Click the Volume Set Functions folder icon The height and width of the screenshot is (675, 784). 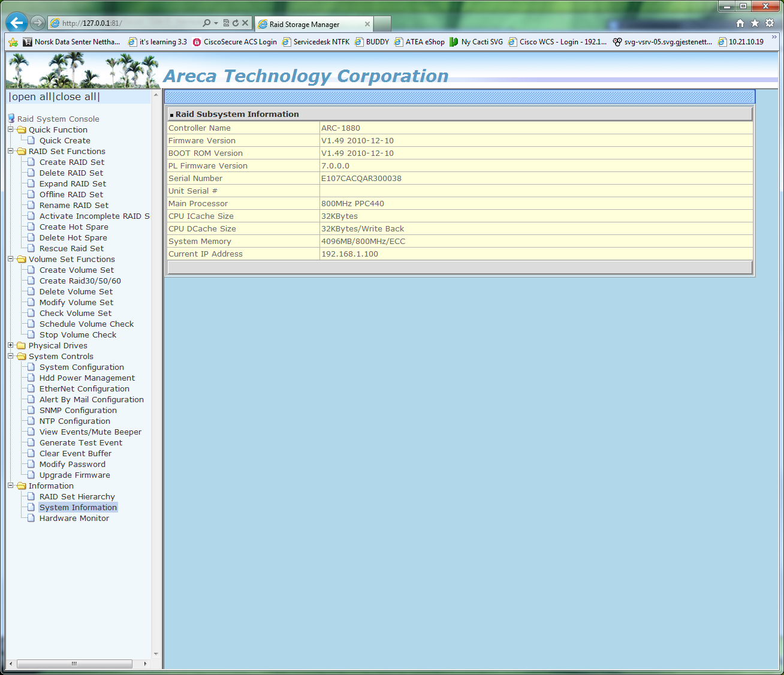pos(22,259)
